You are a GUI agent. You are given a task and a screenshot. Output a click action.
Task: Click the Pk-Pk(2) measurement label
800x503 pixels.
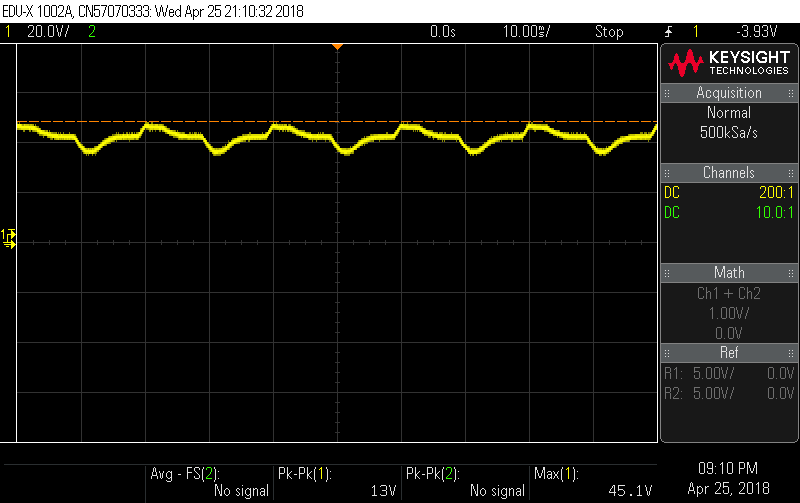[x=433, y=474]
